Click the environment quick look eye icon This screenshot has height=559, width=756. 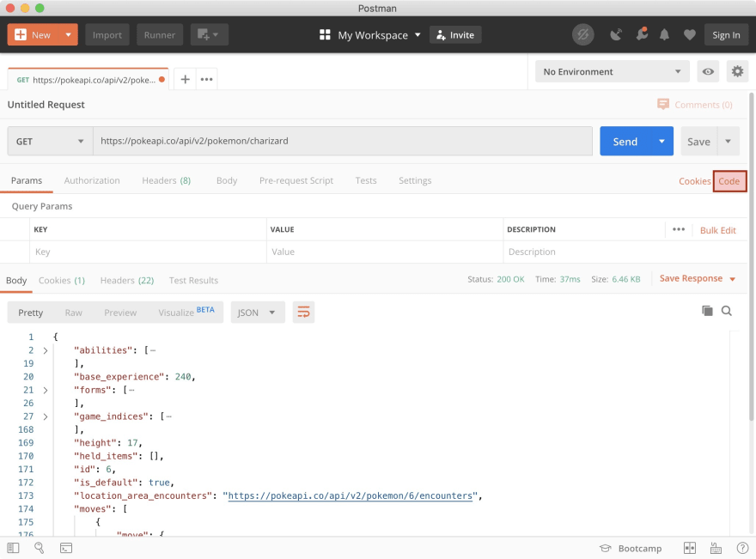click(708, 71)
